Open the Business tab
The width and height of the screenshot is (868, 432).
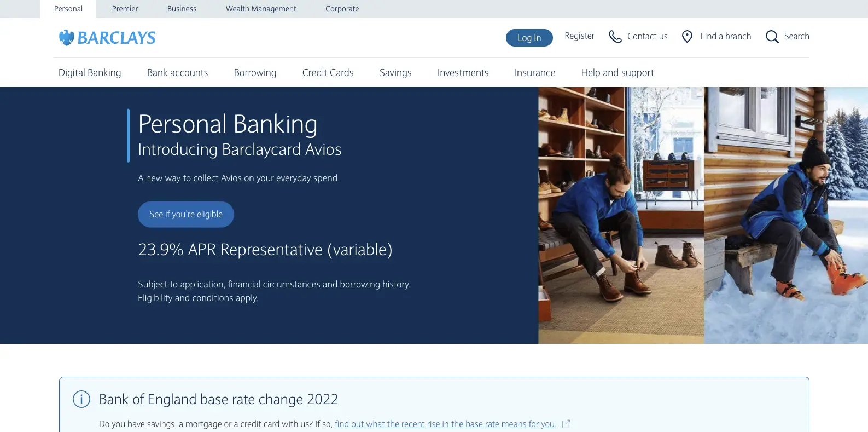[182, 9]
